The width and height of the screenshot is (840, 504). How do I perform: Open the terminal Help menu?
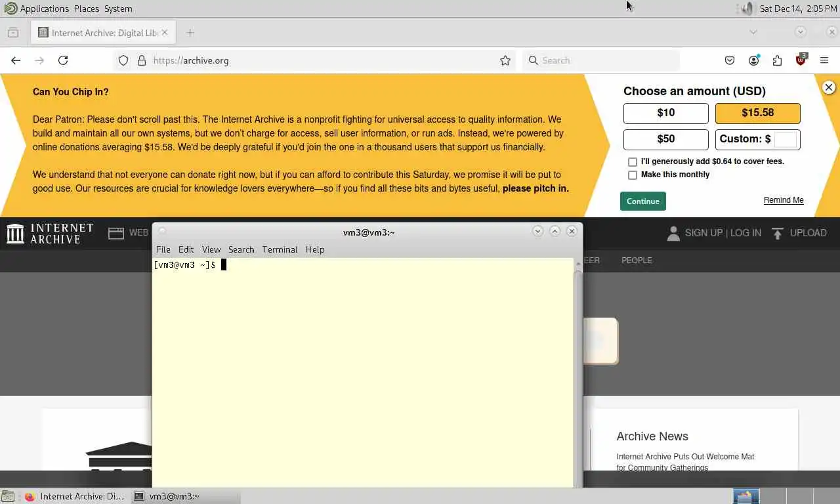315,249
